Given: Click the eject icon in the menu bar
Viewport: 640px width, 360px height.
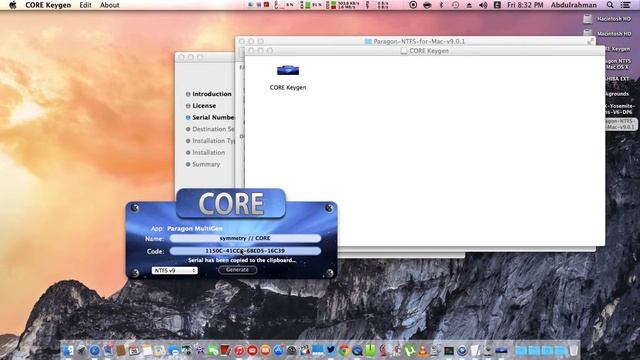Looking at the screenshot, I should (x=469, y=5).
